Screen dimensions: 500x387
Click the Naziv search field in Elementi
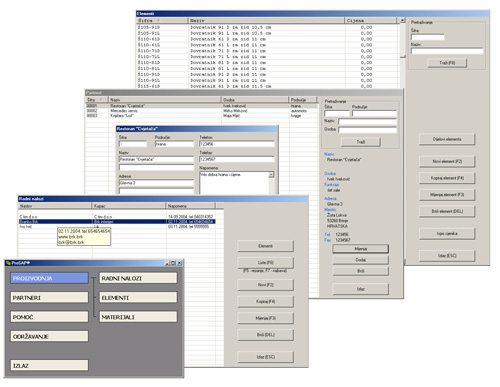447,51
